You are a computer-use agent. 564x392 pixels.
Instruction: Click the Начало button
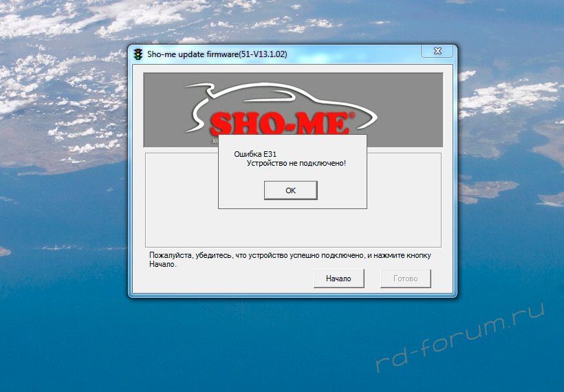coord(339,279)
